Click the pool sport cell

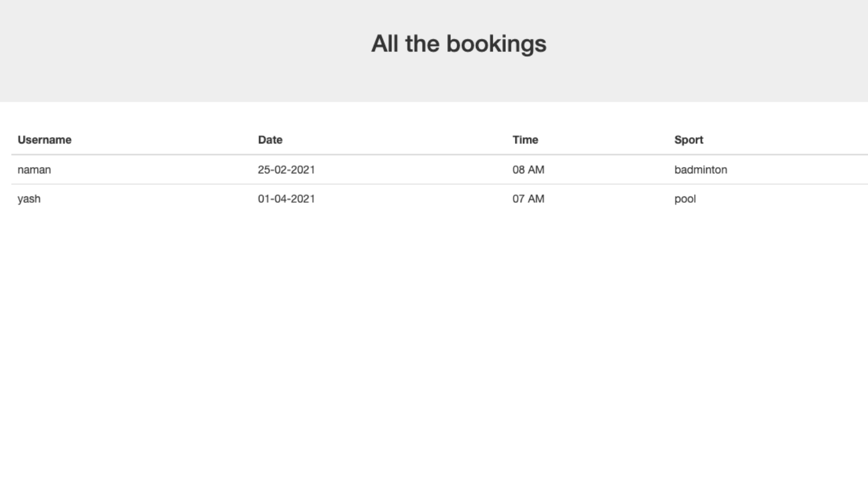click(685, 199)
